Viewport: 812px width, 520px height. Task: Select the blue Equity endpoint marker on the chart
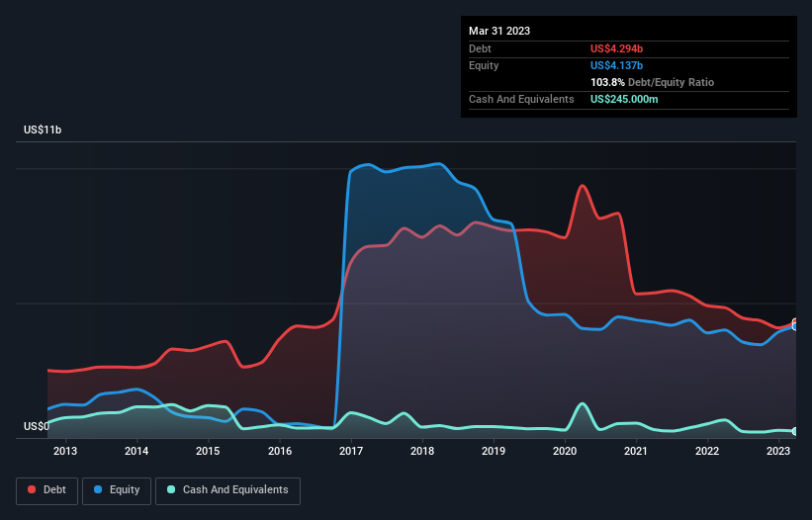click(x=795, y=326)
